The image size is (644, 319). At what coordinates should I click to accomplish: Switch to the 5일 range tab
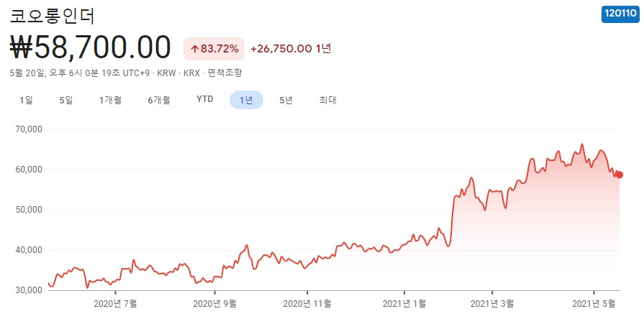pyautogui.click(x=66, y=100)
